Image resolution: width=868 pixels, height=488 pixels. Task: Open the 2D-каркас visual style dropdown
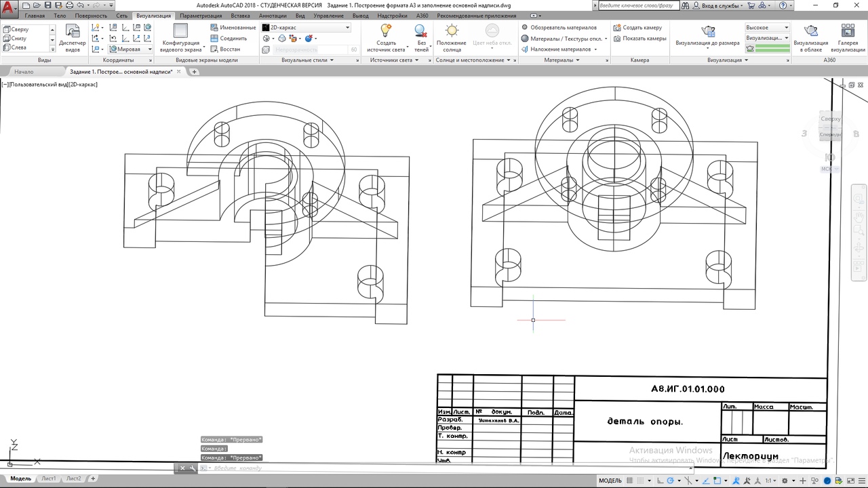tap(306, 28)
